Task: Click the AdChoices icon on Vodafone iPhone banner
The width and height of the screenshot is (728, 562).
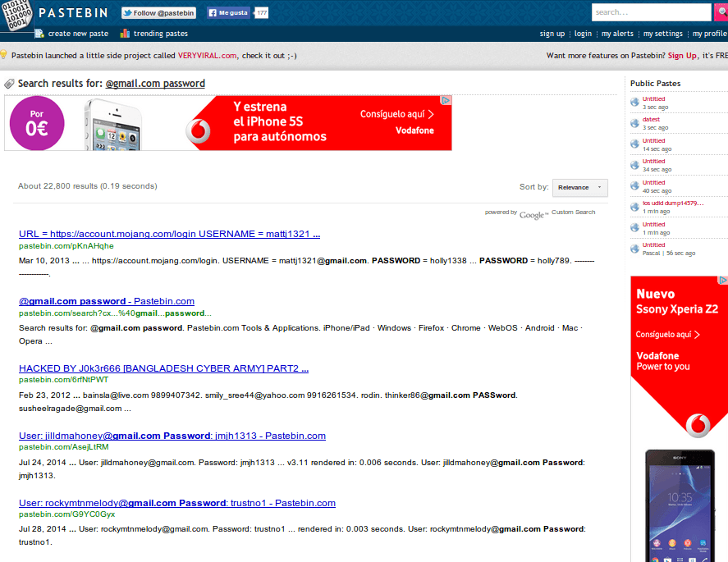Action: pyautogui.click(x=446, y=101)
